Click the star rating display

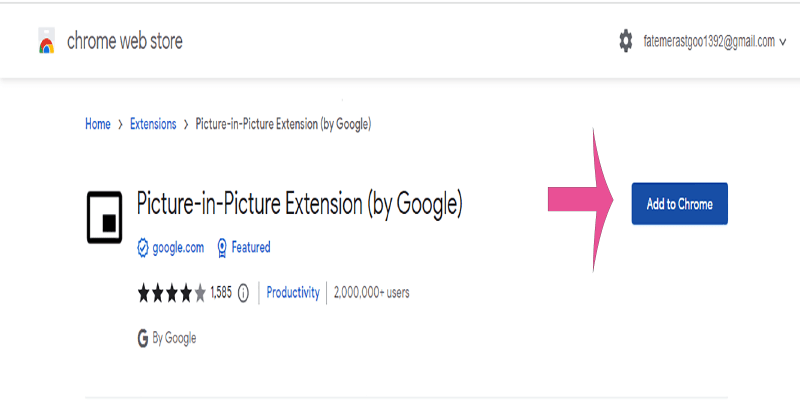pyautogui.click(x=172, y=293)
